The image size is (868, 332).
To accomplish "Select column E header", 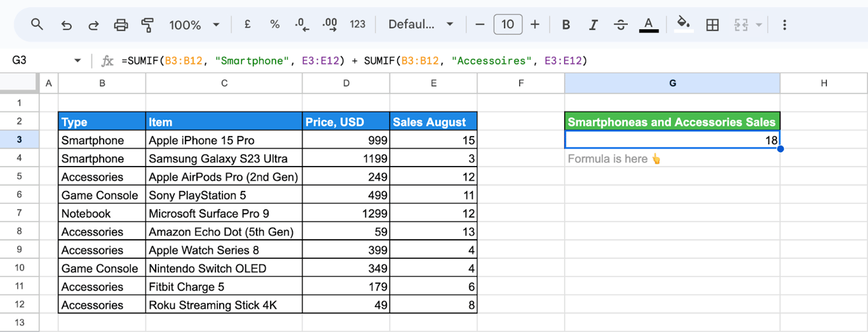I will pyautogui.click(x=433, y=83).
